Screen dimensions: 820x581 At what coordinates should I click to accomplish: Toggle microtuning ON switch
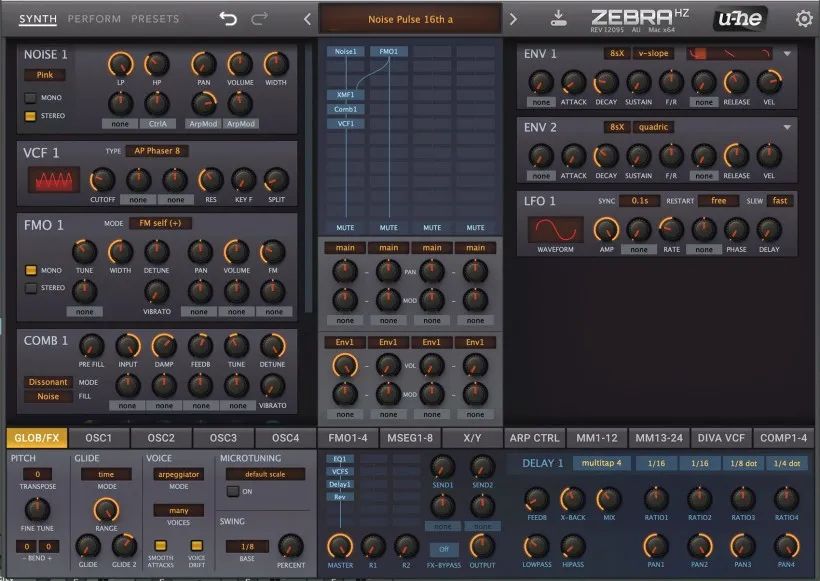tap(233, 492)
